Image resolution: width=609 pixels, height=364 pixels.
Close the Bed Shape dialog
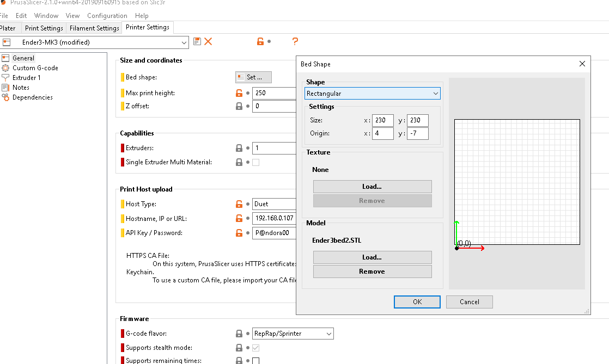pos(582,64)
